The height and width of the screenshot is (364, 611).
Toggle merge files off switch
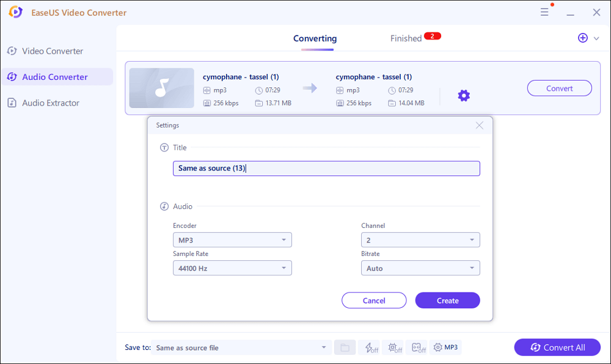click(x=419, y=348)
